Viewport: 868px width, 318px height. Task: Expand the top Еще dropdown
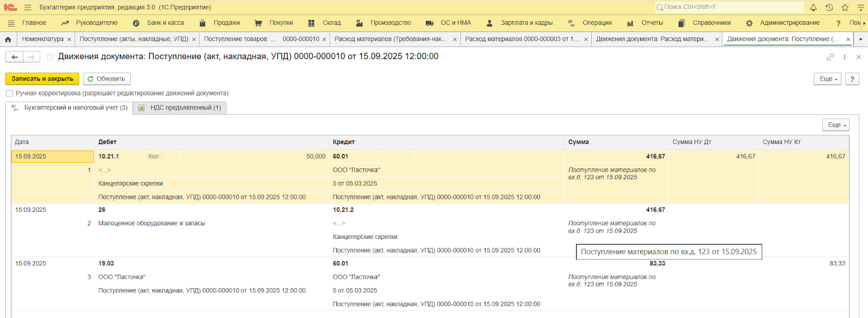pos(827,79)
